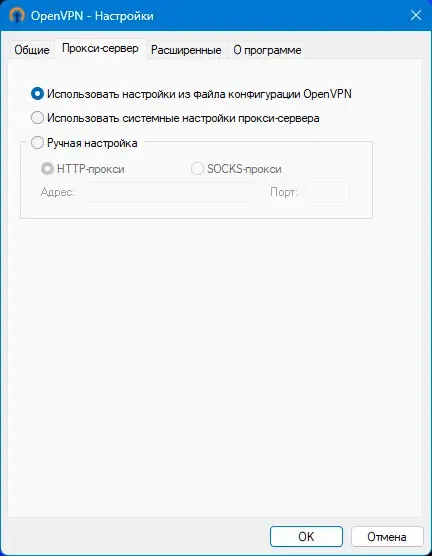Click the window title 'OpenVPN - Настройки'
Viewport: 432px width, 556px height.
coord(92,16)
